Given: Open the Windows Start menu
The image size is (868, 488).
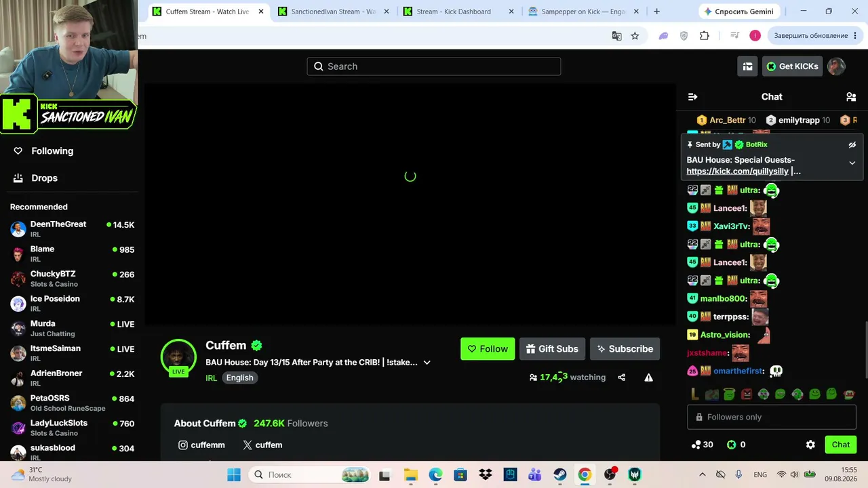Looking at the screenshot, I should [234, 474].
